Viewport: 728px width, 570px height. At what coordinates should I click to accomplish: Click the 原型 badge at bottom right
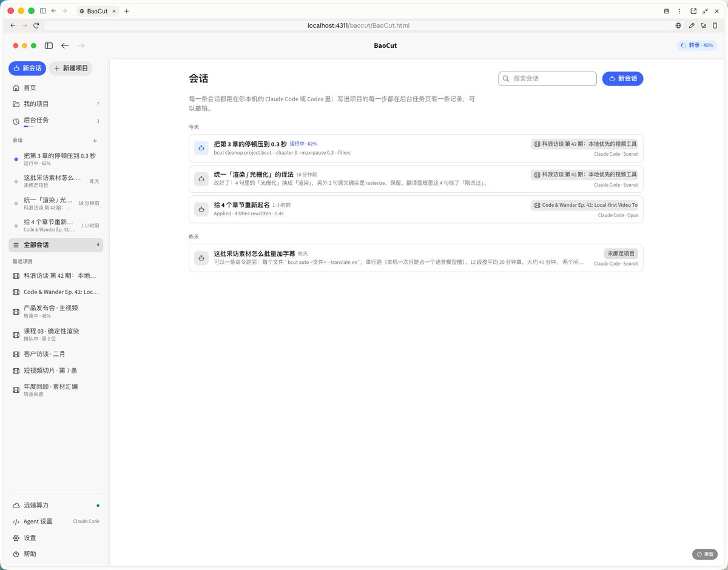[x=704, y=554]
